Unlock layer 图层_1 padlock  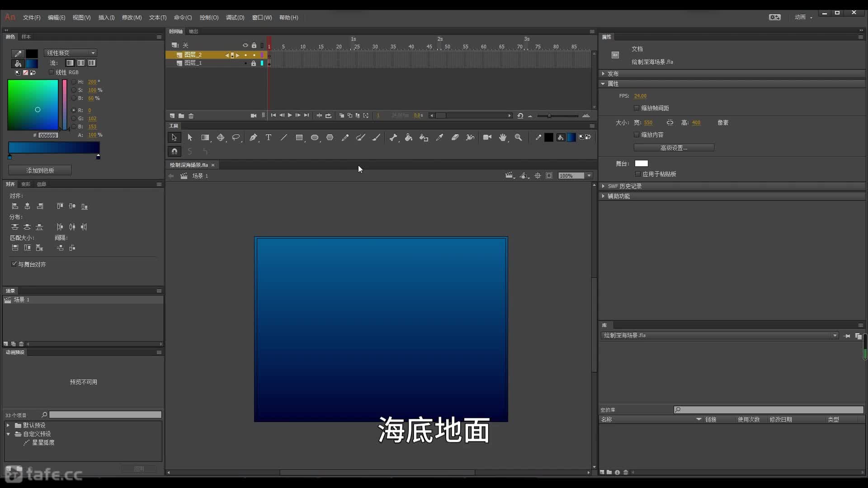(x=254, y=63)
